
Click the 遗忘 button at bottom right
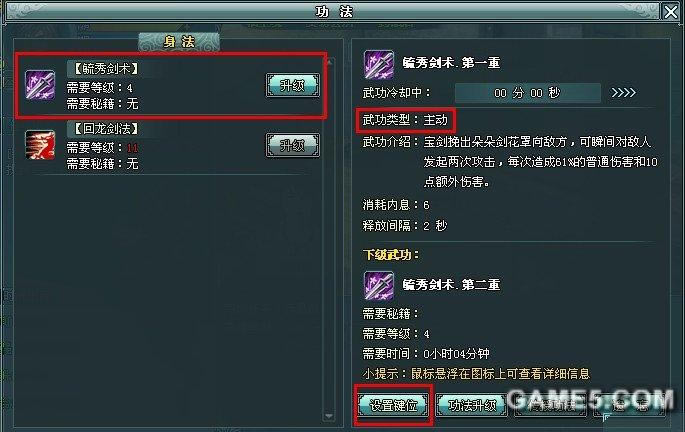click(630, 405)
